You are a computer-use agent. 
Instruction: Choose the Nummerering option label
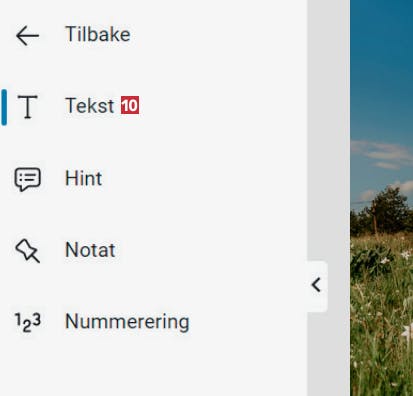pos(127,322)
